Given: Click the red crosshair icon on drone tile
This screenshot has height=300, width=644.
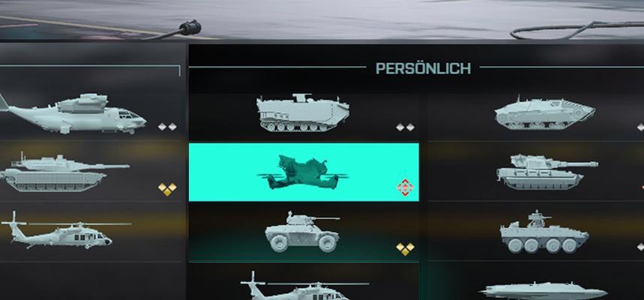Looking at the screenshot, I should click(x=405, y=187).
